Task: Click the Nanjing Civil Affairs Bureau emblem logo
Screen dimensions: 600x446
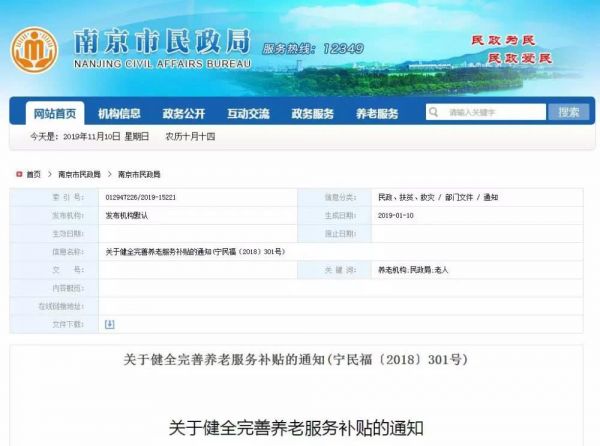Action: [x=34, y=51]
